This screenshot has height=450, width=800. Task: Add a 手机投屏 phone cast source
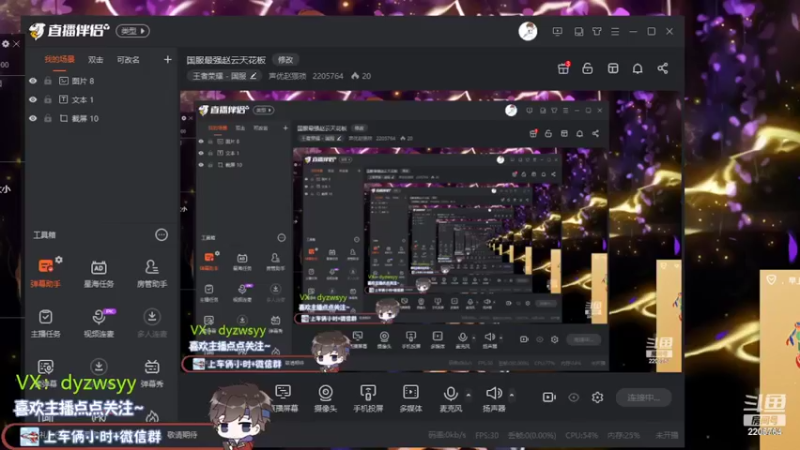coord(368,398)
